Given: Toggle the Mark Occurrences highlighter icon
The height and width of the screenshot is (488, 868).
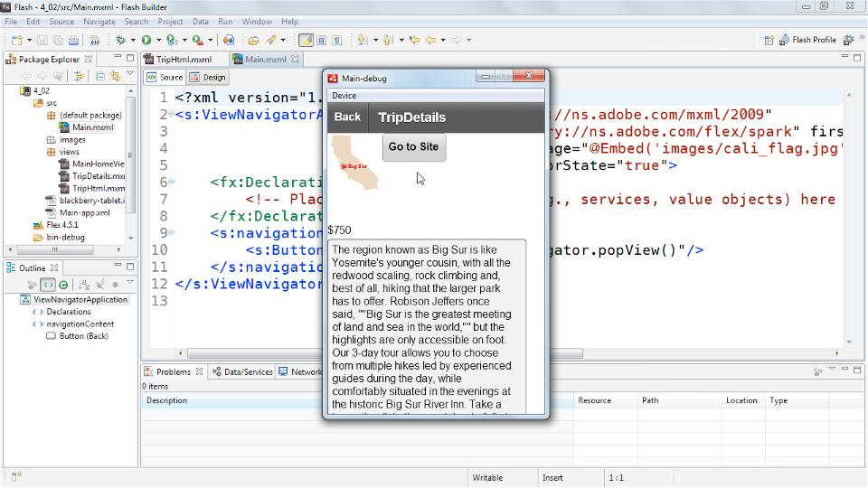Looking at the screenshot, I should coord(306,40).
